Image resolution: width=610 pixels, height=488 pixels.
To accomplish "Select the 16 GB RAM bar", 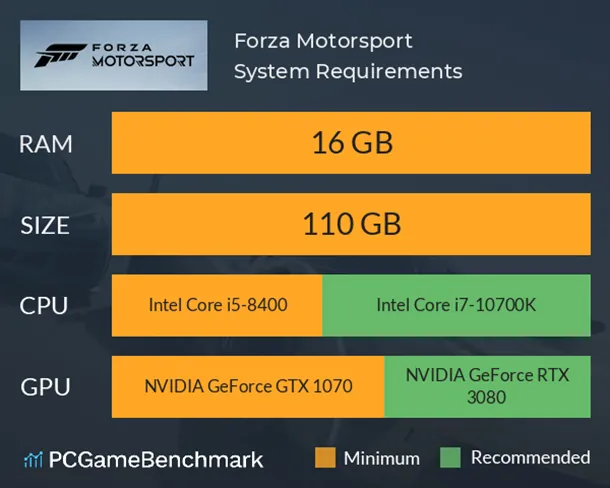I will 349,144.
